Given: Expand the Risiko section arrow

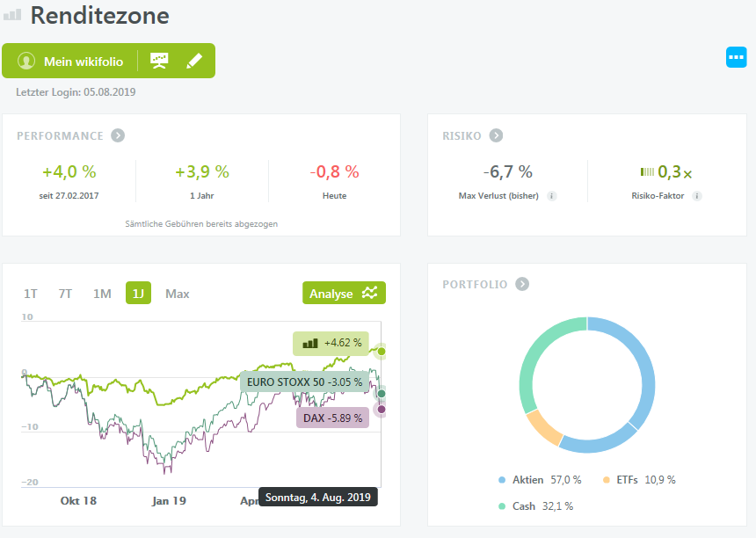Looking at the screenshot, I should pos(496,135).
